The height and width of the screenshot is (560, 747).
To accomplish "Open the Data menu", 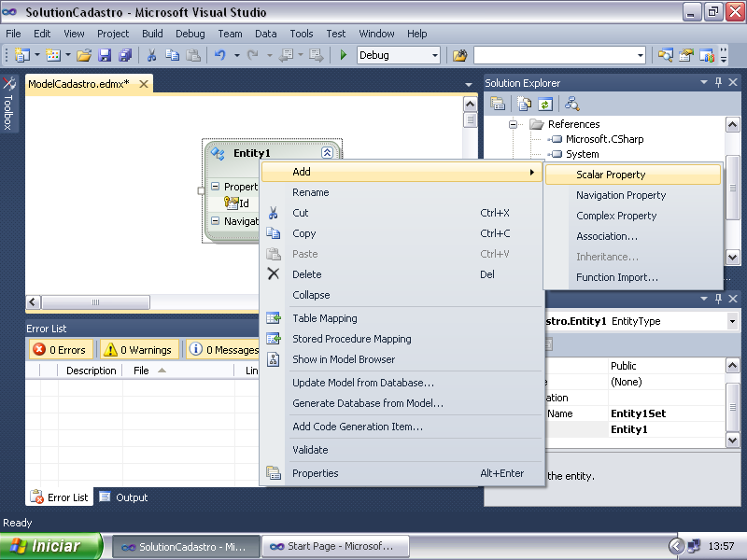I will pyautogui.click(x=265, y=34).
